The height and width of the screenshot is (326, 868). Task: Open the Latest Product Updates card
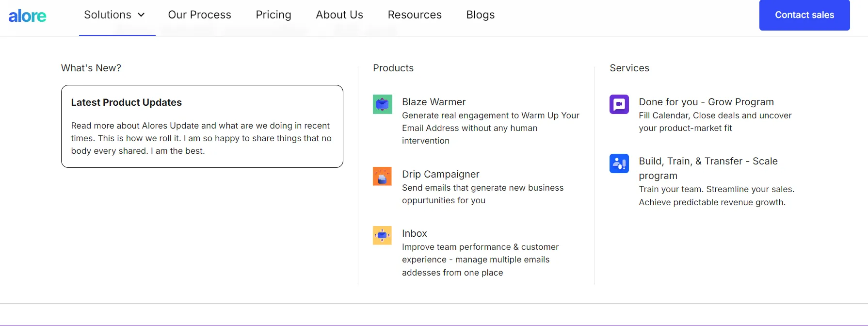click(x=202, y=127)
